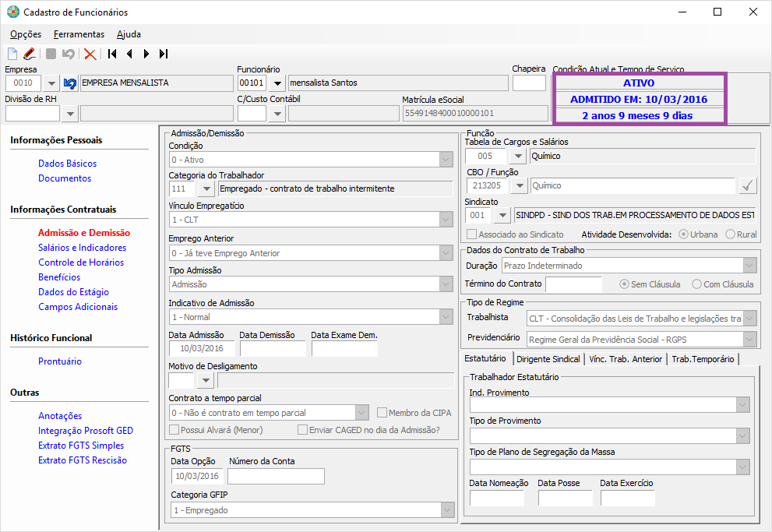The image size is (772, 532).
Task: Select the Com Cláusula radio button
Action: point(696,284)
